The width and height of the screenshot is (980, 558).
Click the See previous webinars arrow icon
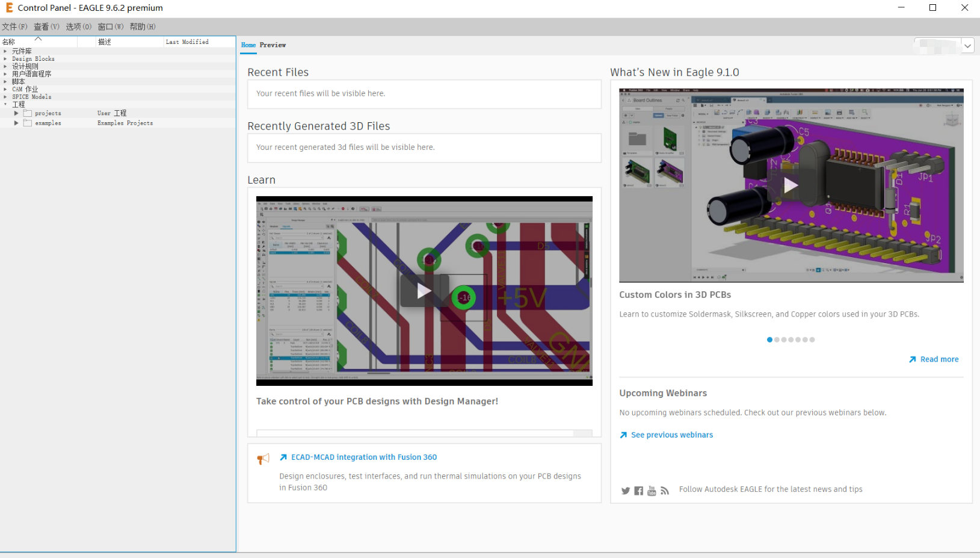[x=623, y=435]
